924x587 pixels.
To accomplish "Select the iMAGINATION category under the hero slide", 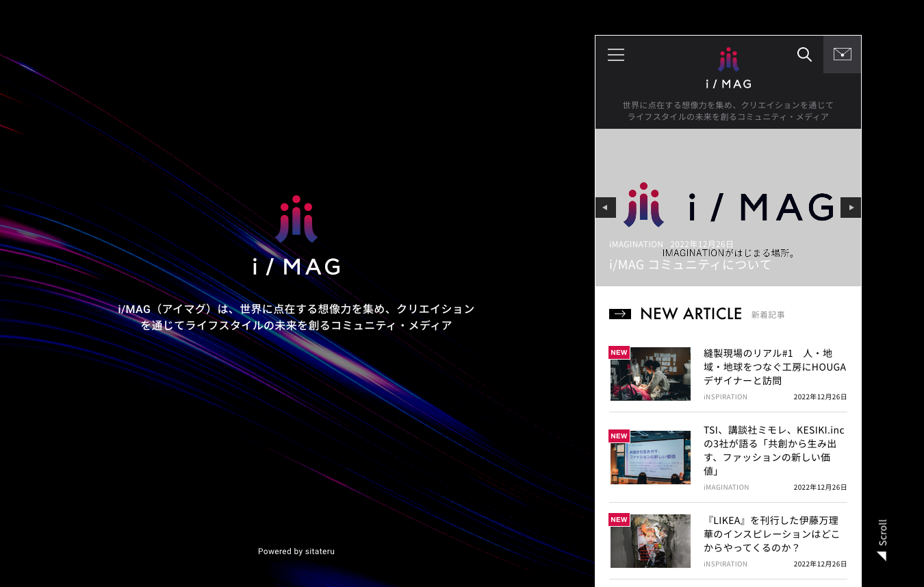I will tap(636, 244).
